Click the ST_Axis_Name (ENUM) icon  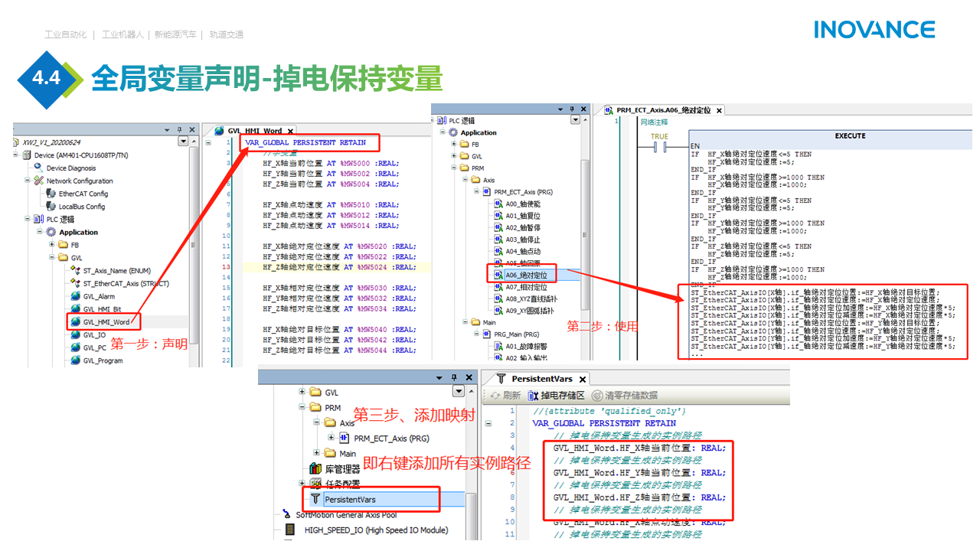(x=75, y=271)
